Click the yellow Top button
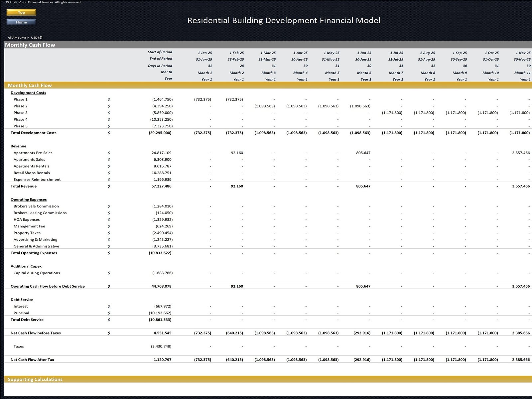This screenshot has width=532, height=399. [x=21, y=12]
